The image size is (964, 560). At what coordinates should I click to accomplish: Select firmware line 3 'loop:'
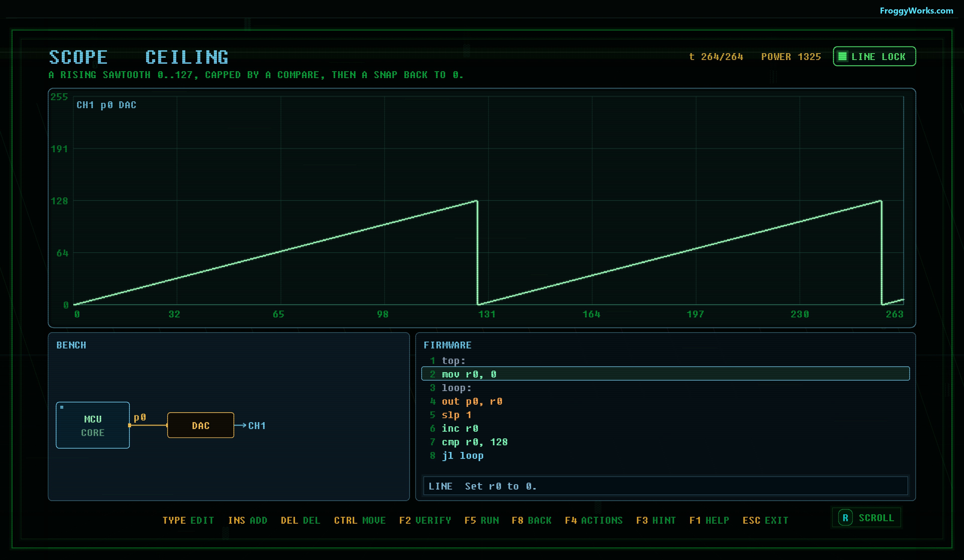(x=665, y=388)
